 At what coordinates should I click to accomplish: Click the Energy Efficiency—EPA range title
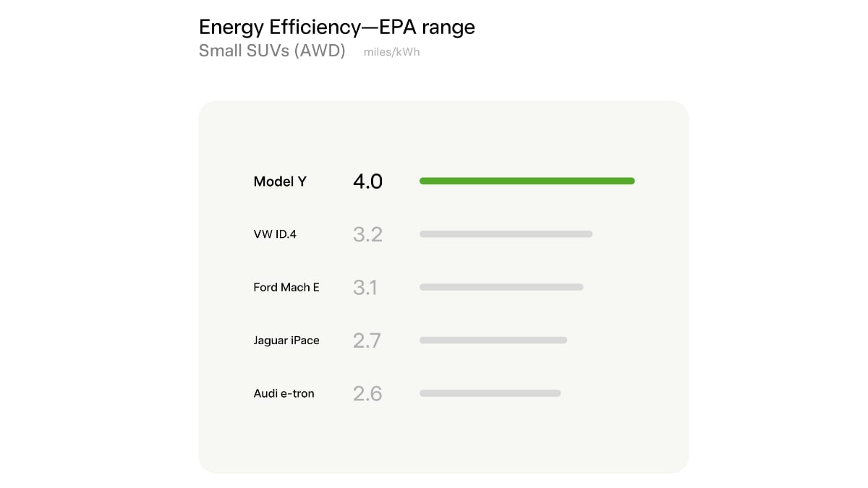(x=337, y=27)
